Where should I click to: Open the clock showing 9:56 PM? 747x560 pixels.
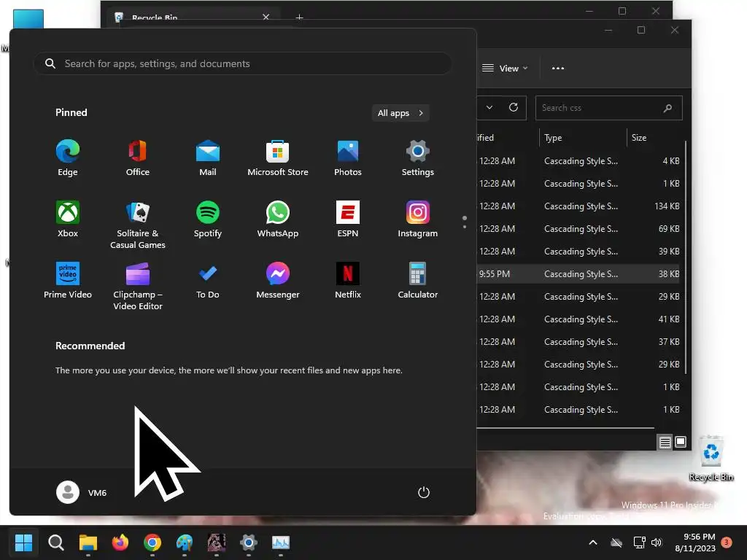click(695, 542)
